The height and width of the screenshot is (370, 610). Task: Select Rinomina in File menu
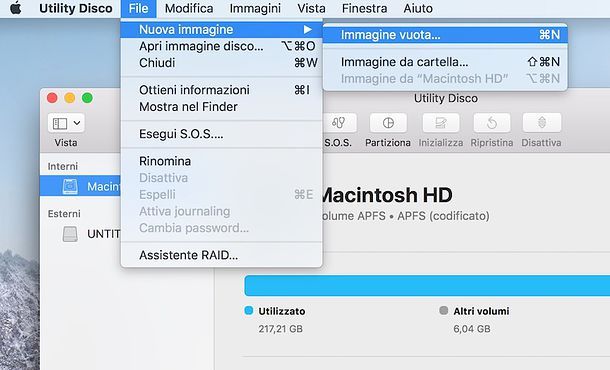pos(221,161)
